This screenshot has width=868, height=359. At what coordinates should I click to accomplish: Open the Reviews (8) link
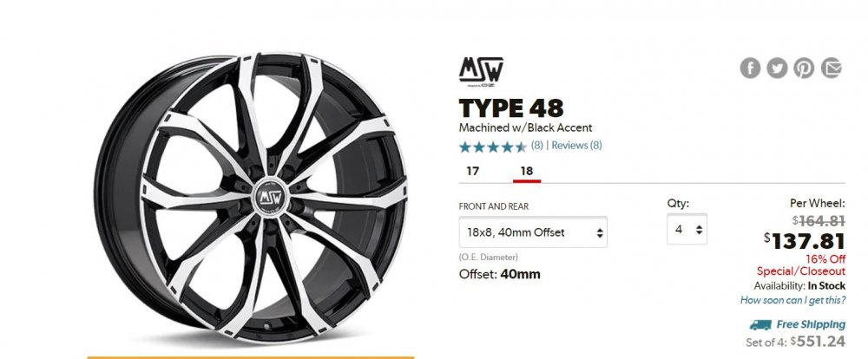pos(576,146)
